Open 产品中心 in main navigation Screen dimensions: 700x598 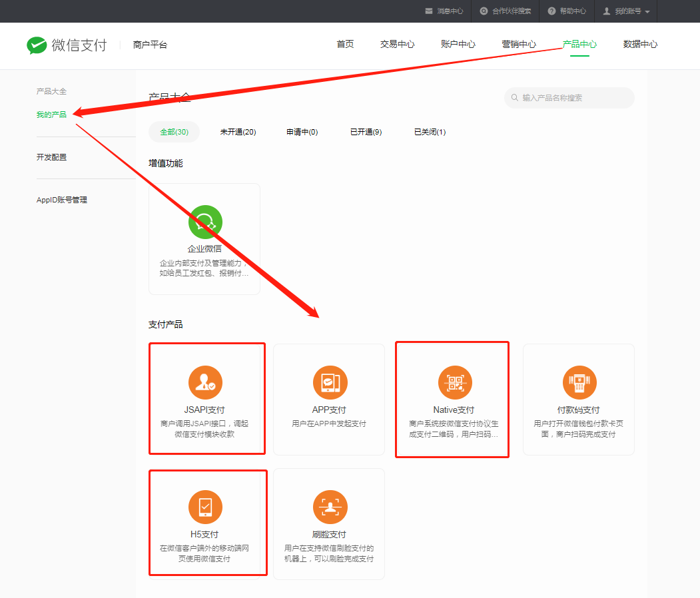579,44
